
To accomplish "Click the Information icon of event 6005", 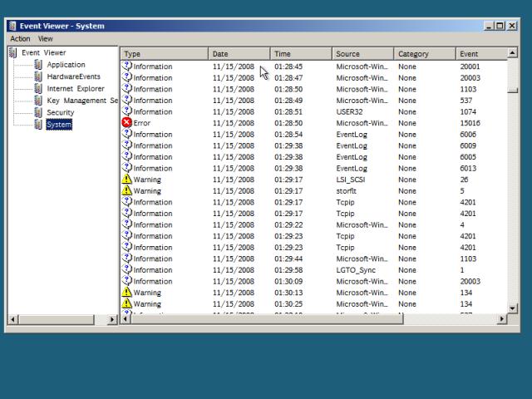I will 127,156.
